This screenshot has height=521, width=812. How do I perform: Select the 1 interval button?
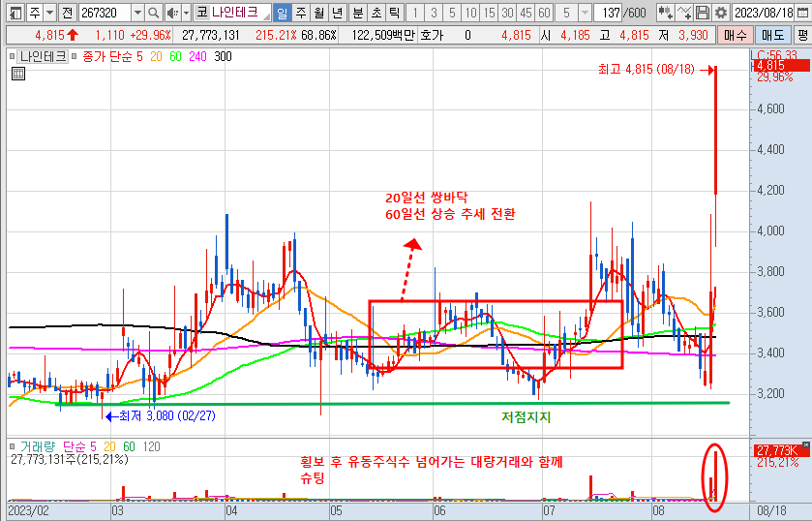[x=415, y=13]
